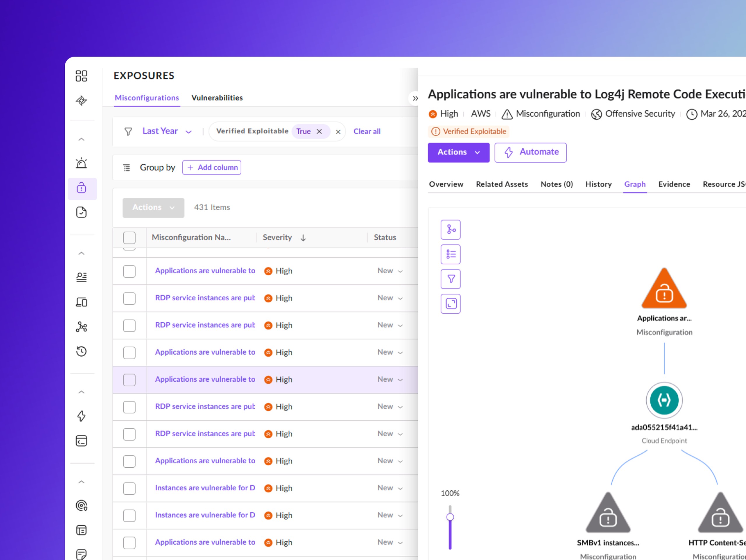Open the History tab
The image size is (746, 560).
[598, 184]
